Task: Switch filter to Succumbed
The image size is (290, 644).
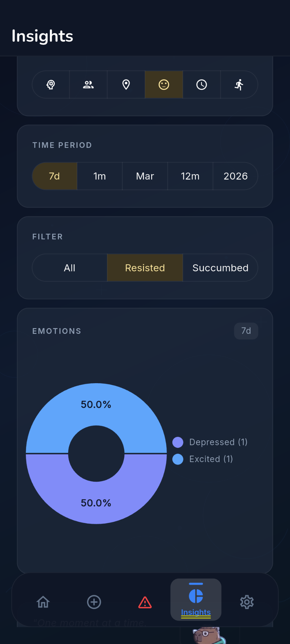Action: pos(220,268)
